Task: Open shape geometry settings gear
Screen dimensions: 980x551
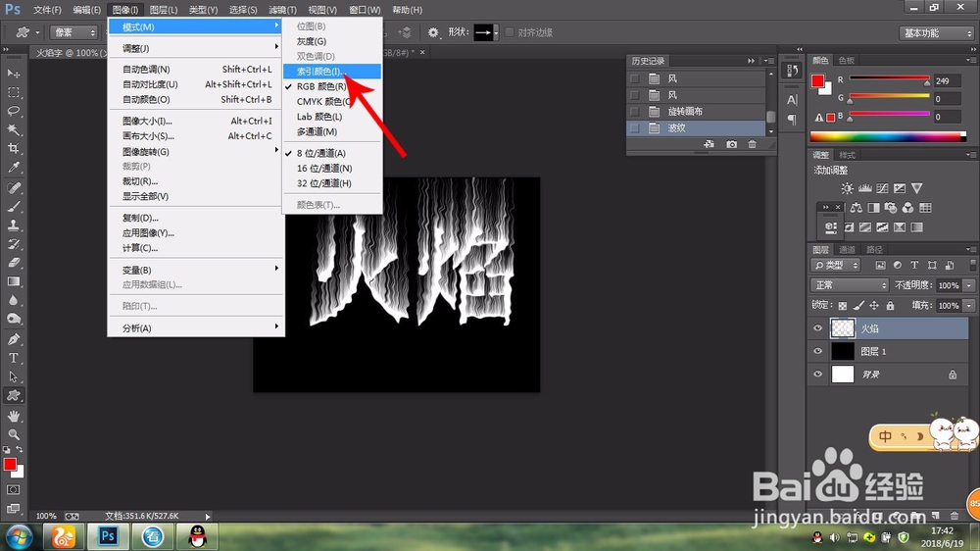Action: point(433,32)
